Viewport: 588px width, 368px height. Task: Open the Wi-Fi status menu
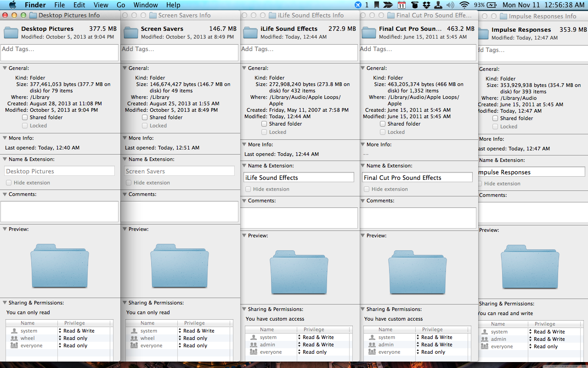pyautogui.click(x=464, y=5)
